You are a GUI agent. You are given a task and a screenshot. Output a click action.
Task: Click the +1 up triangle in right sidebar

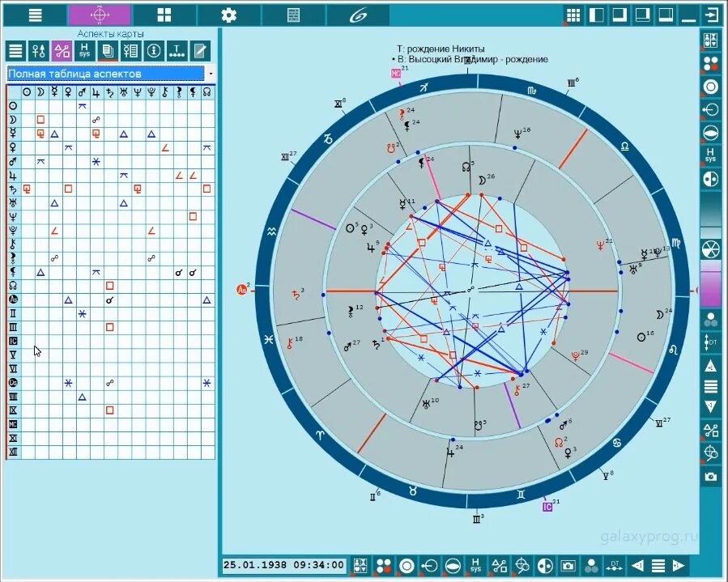pos(710,366)
